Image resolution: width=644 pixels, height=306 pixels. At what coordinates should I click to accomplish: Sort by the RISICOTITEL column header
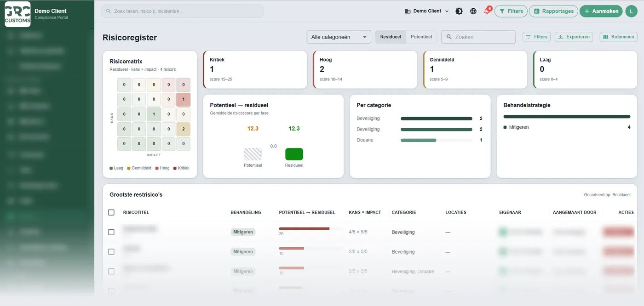click(136, 212)
